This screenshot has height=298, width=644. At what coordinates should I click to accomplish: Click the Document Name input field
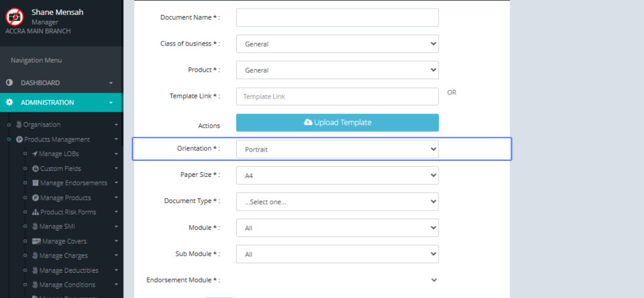[x=337, y=18]
